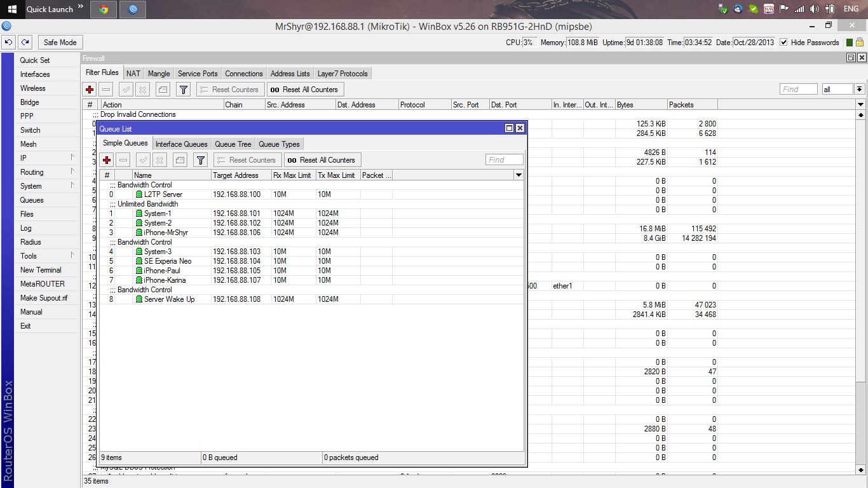Click the Find field in Firewall window
868x488 pixels.
(x=799, y=90)
